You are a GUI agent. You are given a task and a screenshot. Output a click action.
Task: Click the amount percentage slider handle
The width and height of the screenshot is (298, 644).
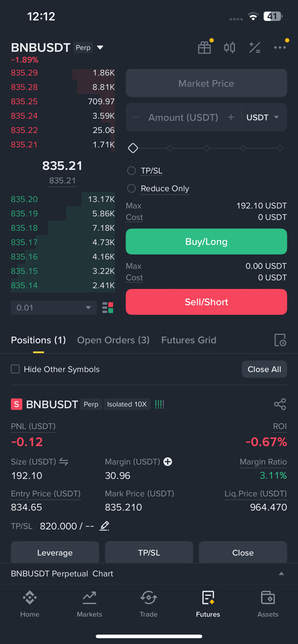(133, 148)
